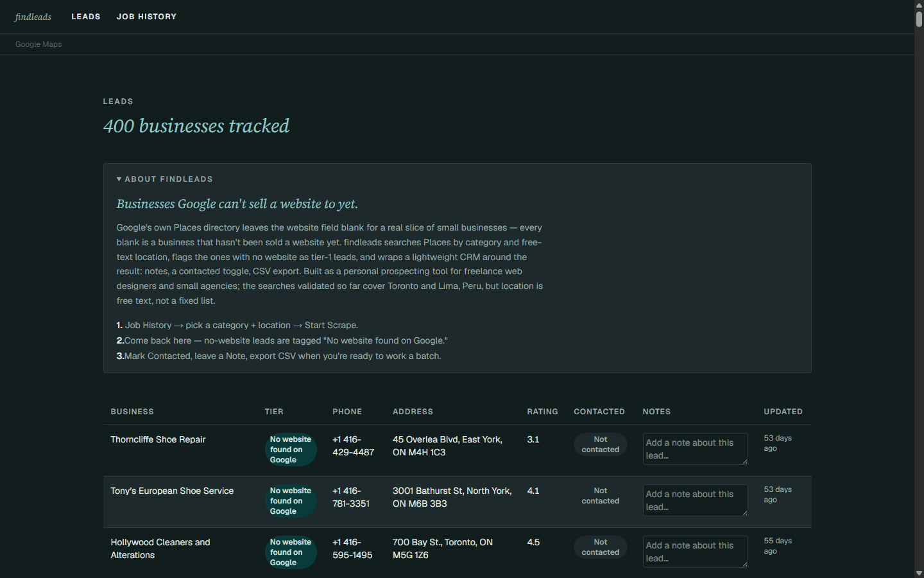The width and height of the screenshot is (924, 578).
Task: Click the tier badge for Hollywood Cleaners and Alterations
Action: 291,552
